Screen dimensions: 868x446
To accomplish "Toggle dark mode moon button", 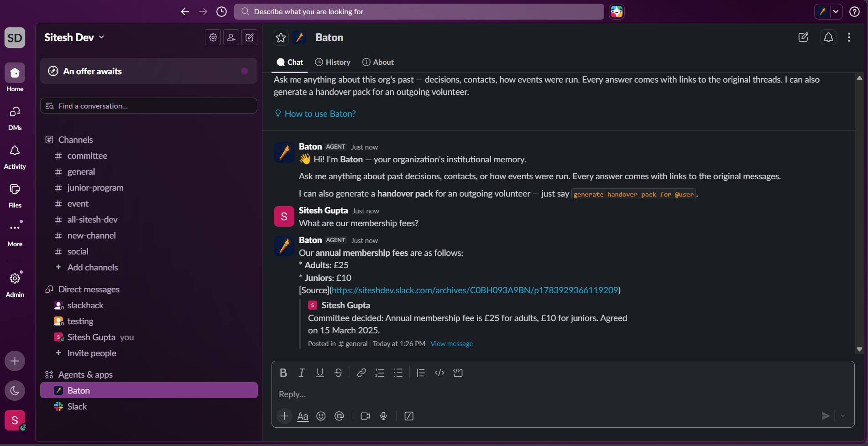I will pyautogui.click(x=15, y=390).
